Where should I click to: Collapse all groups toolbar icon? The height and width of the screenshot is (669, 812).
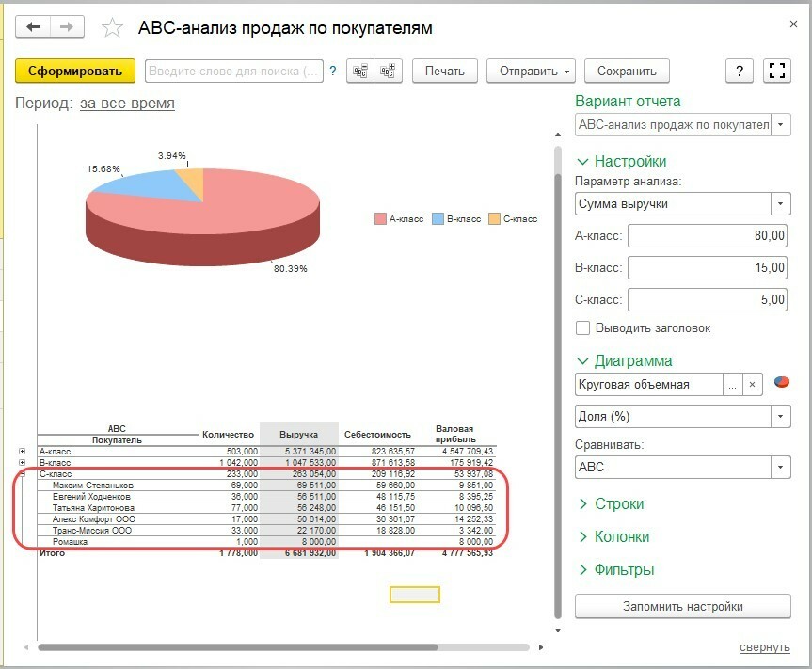[x=360, y=71]
